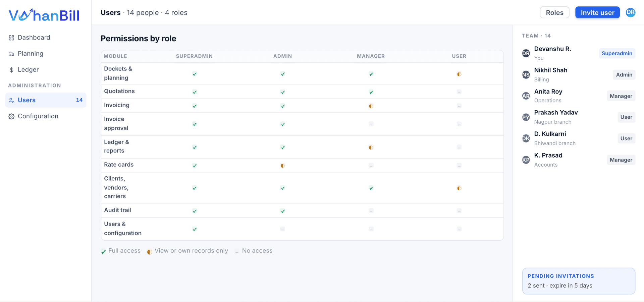Click the 'Invoicing' module row label
The height and width of the screenshot is (302, 644).
117,105
